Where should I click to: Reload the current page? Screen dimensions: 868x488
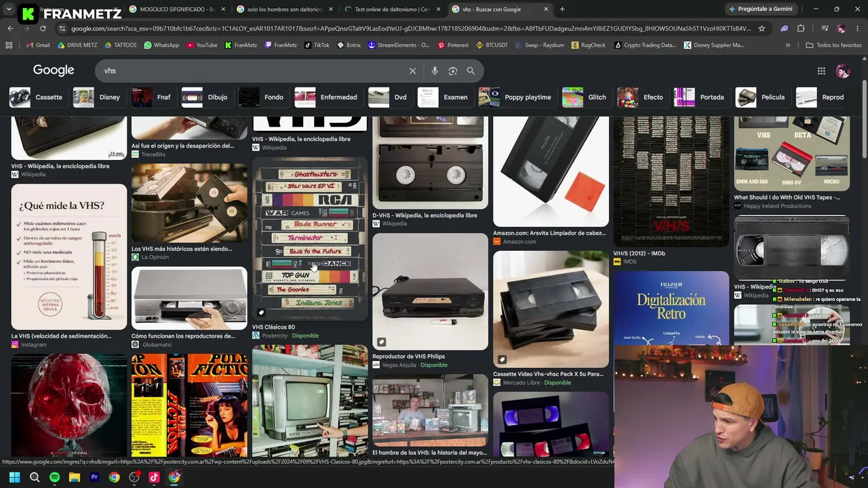(x=43, y=28)
